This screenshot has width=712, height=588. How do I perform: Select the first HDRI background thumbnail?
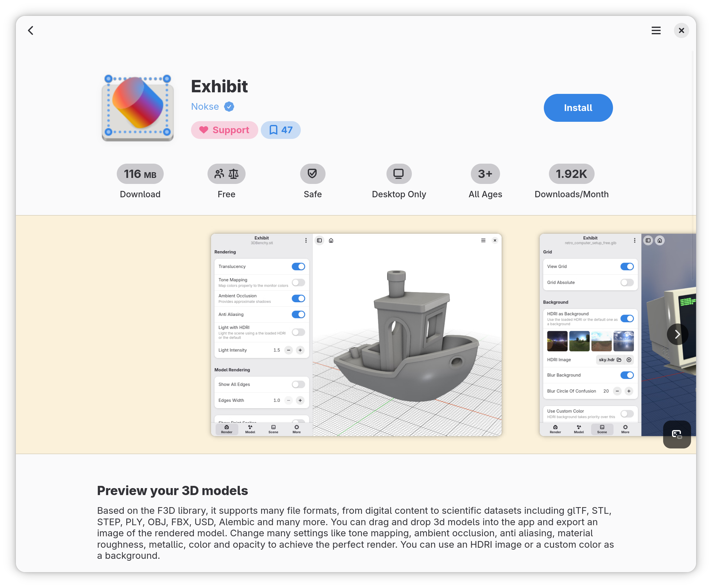[x=557, y=341]
